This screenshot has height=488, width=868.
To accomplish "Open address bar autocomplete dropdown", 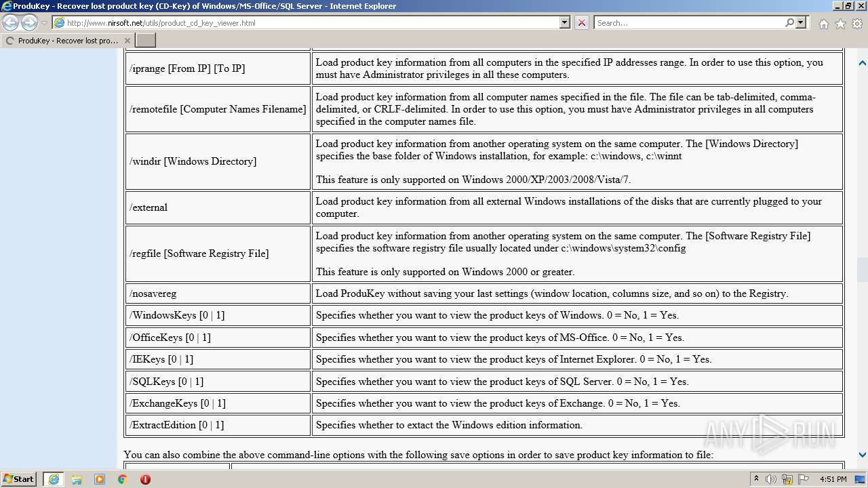I will point(565,23).
